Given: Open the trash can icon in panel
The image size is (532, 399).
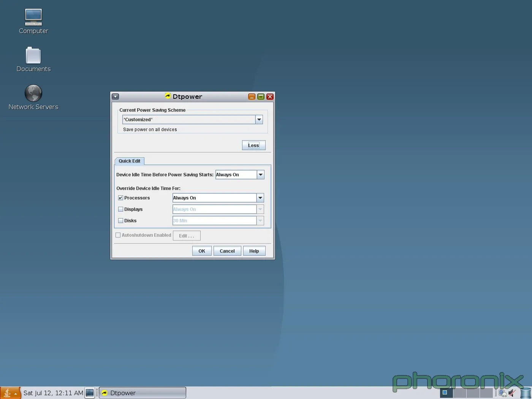Looking at the screenshot, I should click(526, 393).
